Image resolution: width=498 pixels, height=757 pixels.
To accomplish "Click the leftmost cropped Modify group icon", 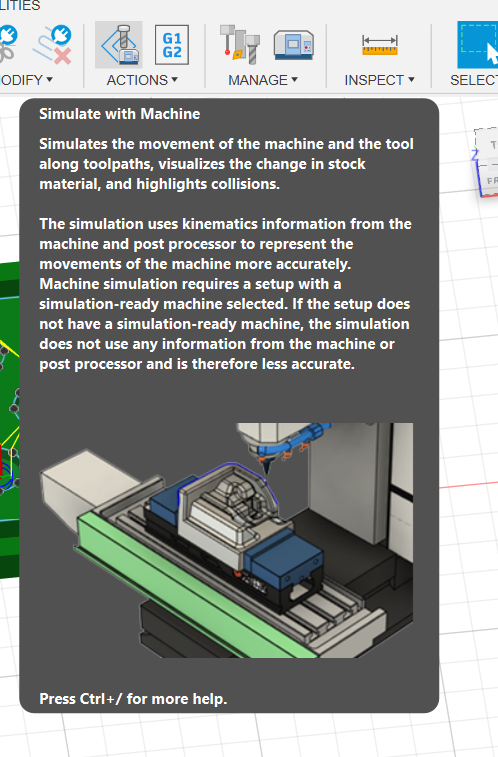I will tap(8, 44).
